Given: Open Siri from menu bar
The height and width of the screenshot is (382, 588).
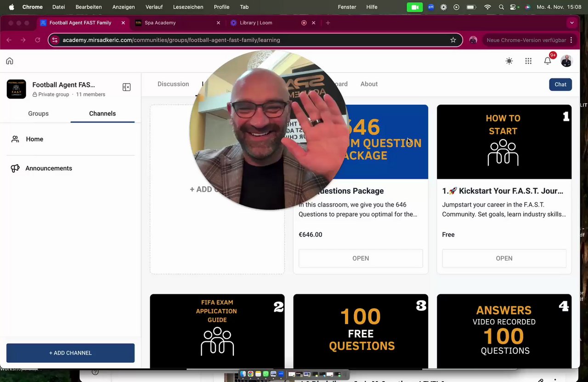Looking at the screenshot, I should point(527,7).
